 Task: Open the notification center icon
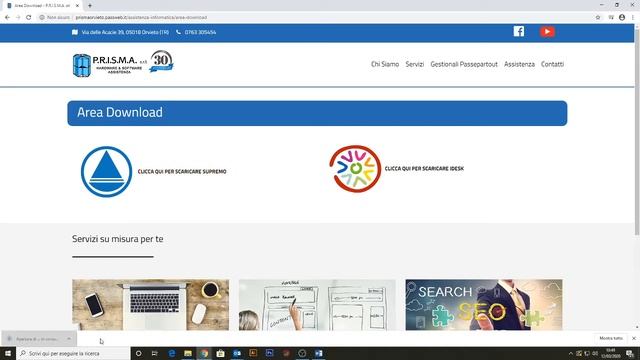(x=630, y=353)
